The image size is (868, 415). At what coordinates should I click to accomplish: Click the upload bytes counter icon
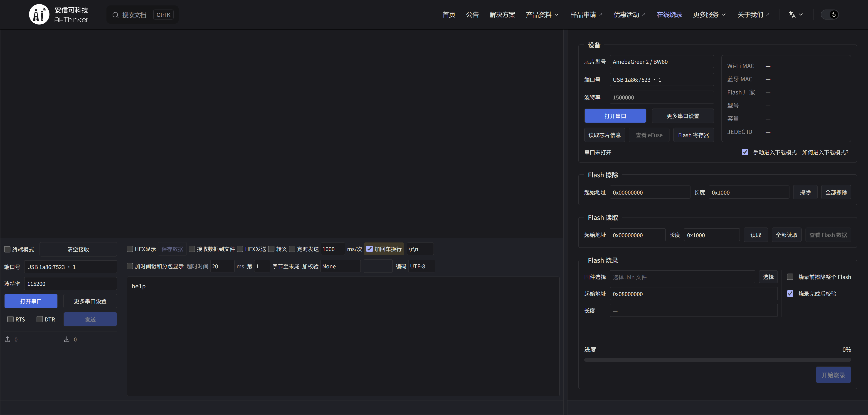click(7, 339)
